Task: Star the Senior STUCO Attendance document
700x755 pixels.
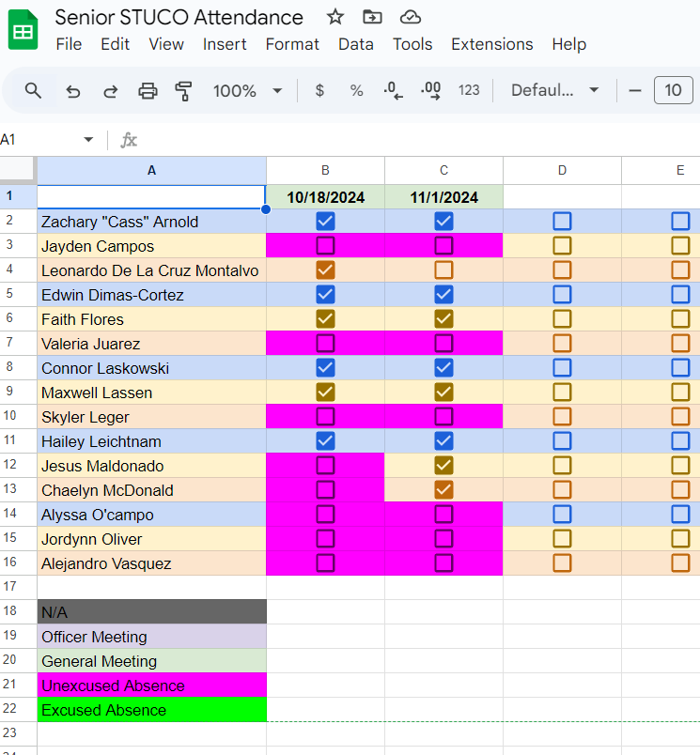Action: coord(334,17)
